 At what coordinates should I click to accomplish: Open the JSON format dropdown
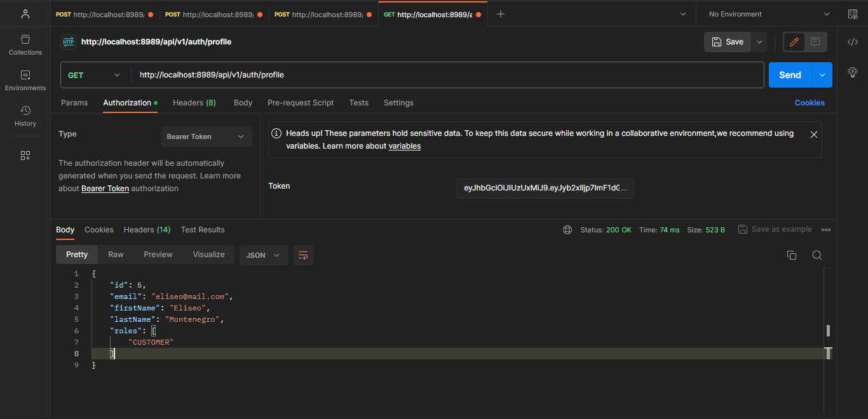[x=263, y=255]
